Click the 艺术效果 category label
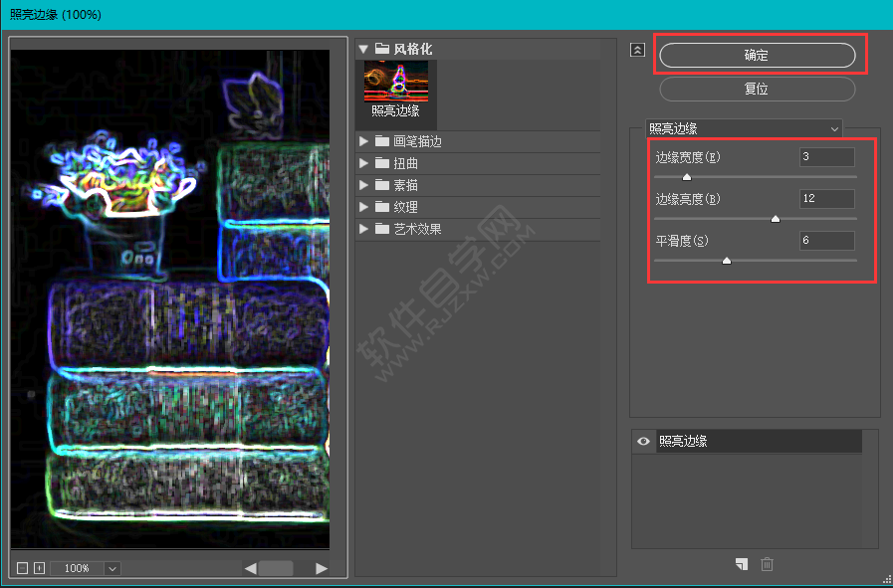This screenshot has width=893, height=588. pyautogui.click(x=418, y=229)
